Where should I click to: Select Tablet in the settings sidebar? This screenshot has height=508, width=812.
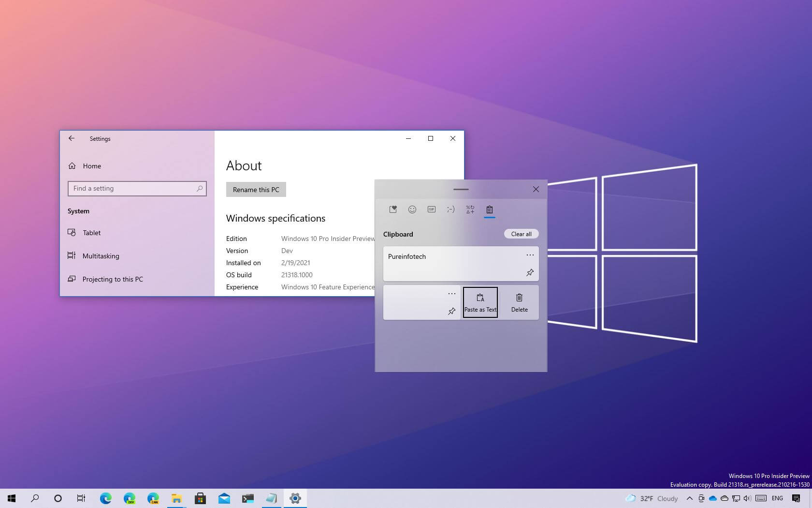point(91,233)
